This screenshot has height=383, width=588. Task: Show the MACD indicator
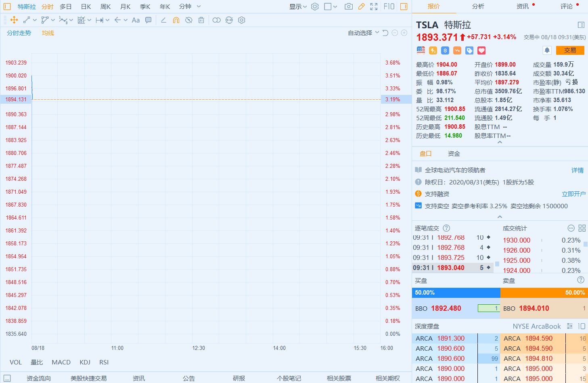pyautogui.click(x=61, y=362)
